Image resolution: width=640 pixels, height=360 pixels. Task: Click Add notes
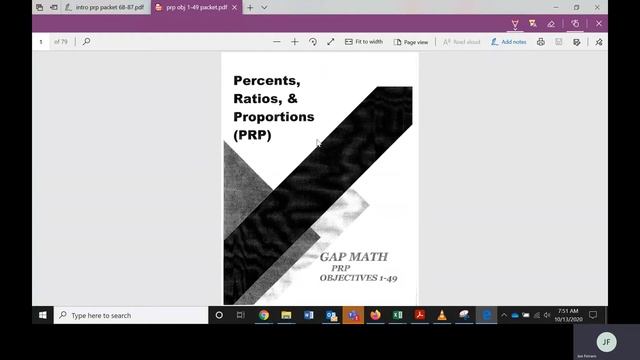point(509,42)
